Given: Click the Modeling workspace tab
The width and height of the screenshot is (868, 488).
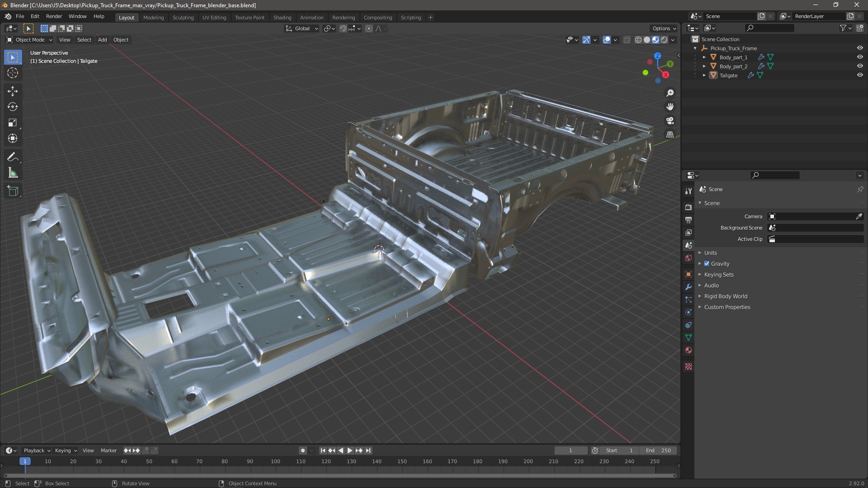Looking at the screenshot, I should [153, 17].
